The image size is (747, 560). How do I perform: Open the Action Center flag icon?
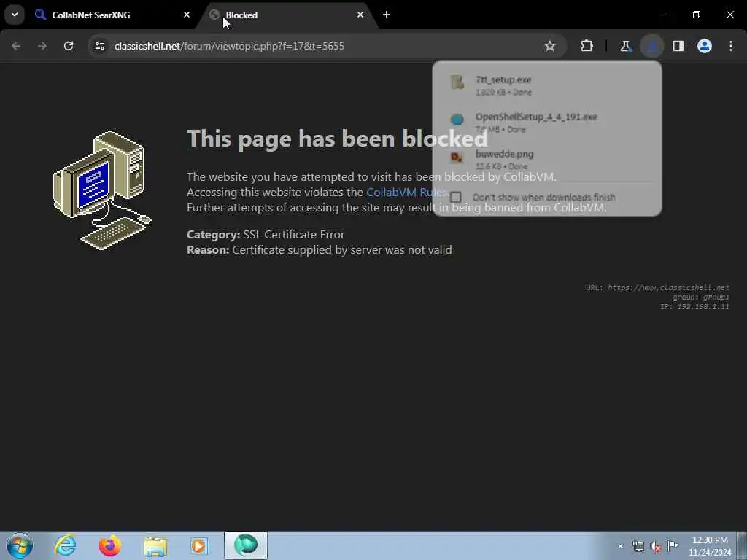pos(673,546)
